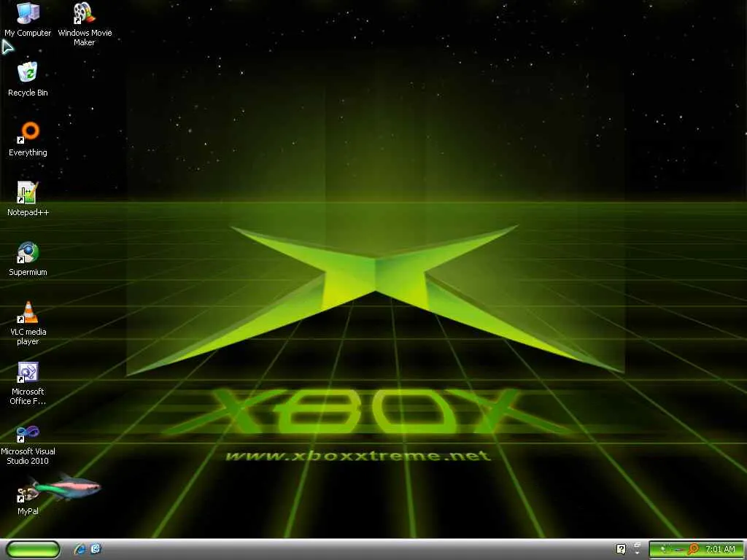Click the second Quick Launch icon
This screenshot has height=560, width=747.
pos(96,549)
